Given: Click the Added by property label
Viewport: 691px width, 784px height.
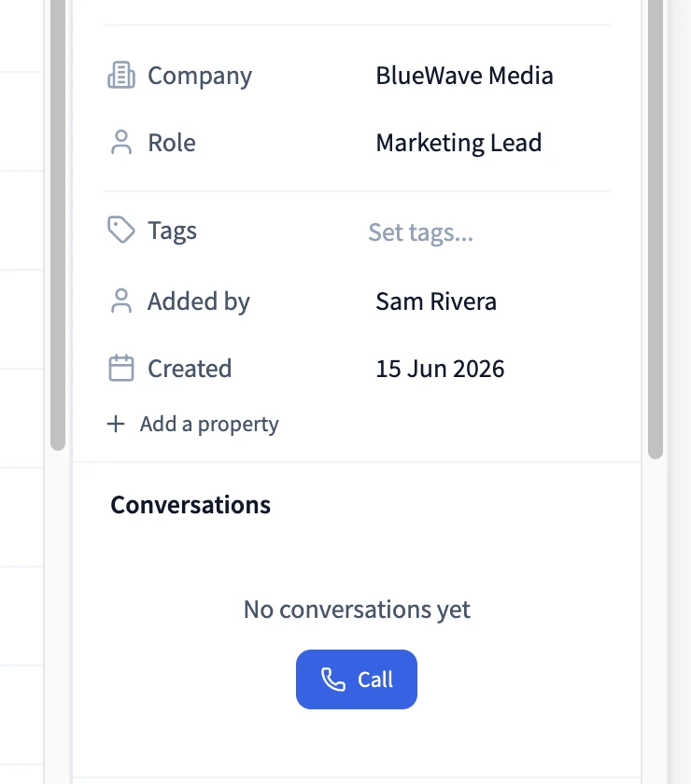Looking at the screenshot, I should 199,301.
